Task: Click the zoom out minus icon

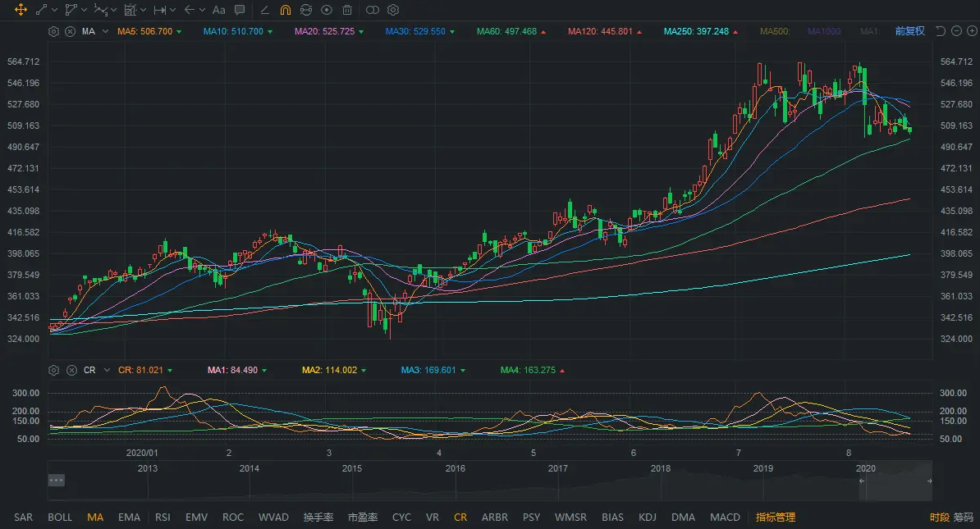Action: pyautogui.click(x=956, y=31)
